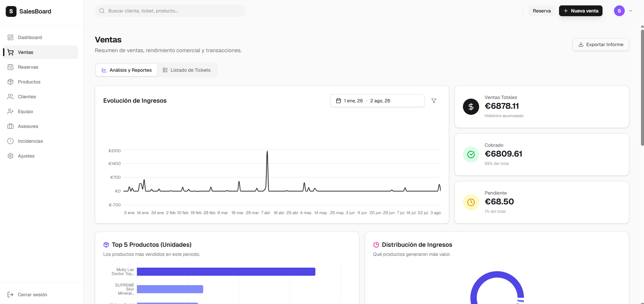This screenshot has height=304, width=644.
Task: Focus the Buscar cliente search field
Action: 170,11
